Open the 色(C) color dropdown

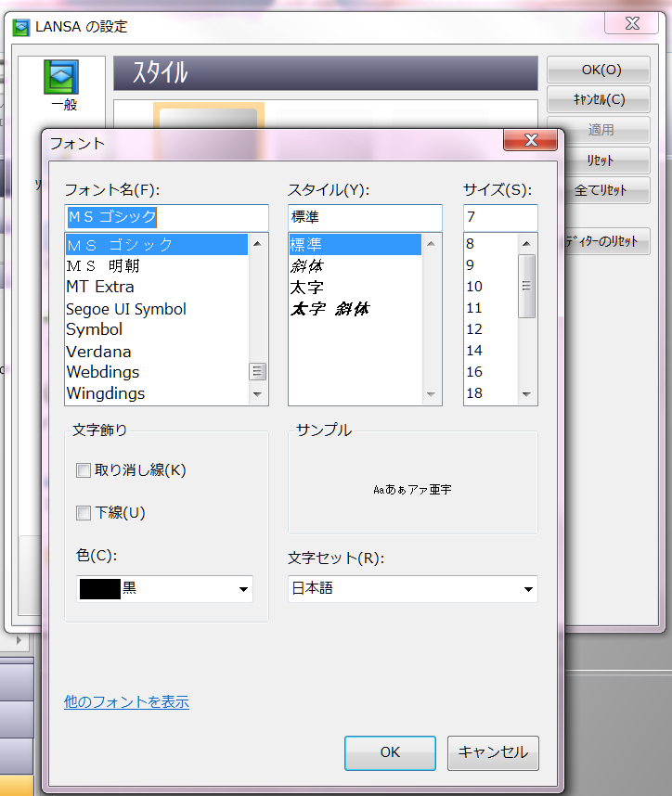point(164,589)
